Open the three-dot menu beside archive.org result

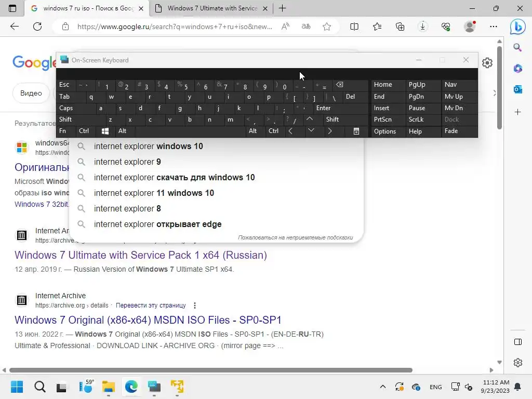pyautogui.click(x=195, y=305)
